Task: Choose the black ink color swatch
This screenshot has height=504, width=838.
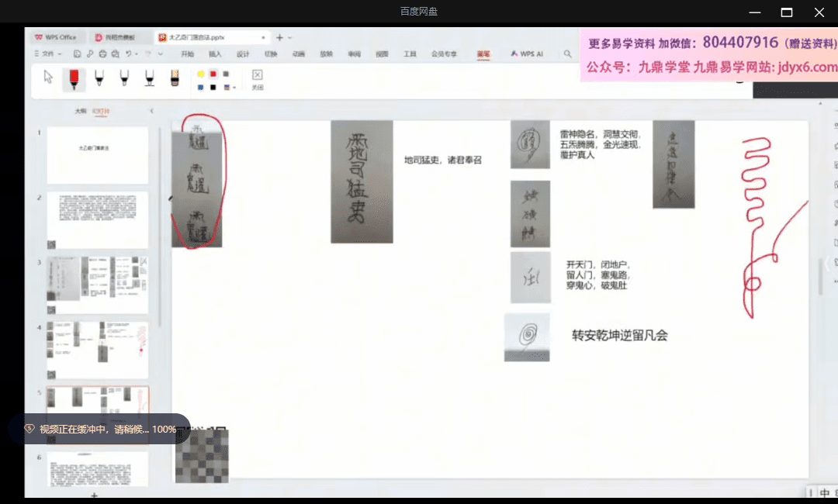Action: point(213,88)
